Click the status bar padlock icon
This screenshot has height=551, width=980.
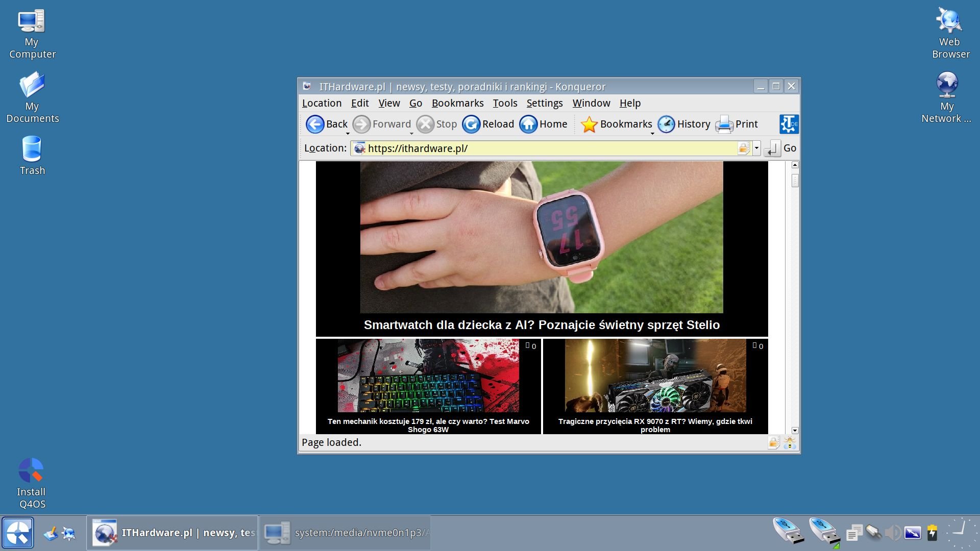coord(773,442)
